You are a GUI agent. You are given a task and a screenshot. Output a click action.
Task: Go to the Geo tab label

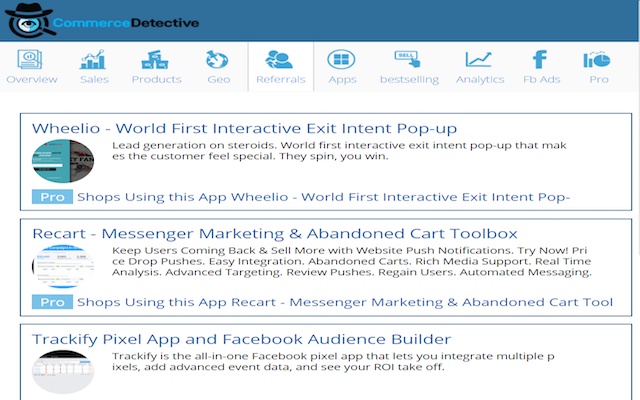click(x=219, y=80)
